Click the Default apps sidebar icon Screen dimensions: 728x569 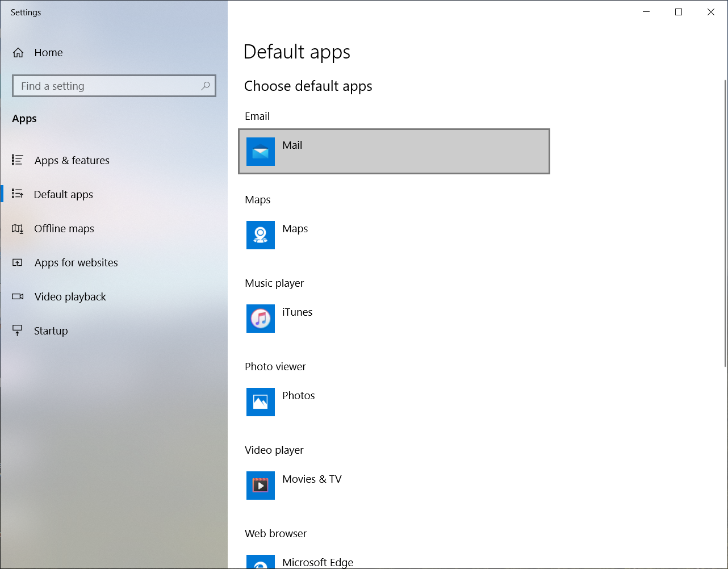coord(18,194)
